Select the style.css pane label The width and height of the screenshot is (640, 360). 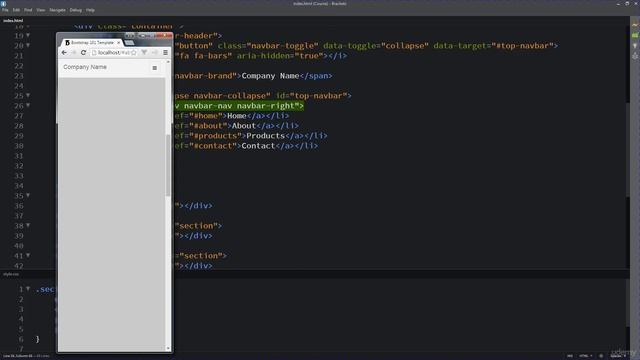[11, 274]
